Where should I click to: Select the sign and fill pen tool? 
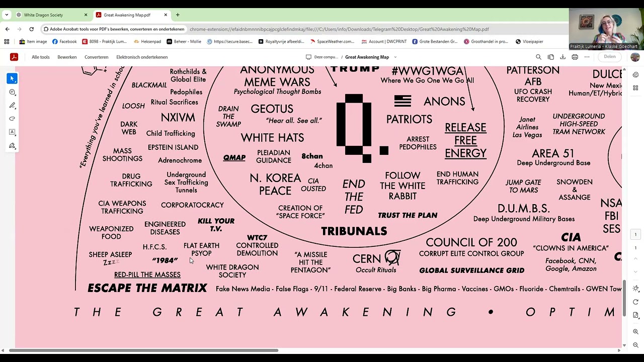tap(12, 146)
